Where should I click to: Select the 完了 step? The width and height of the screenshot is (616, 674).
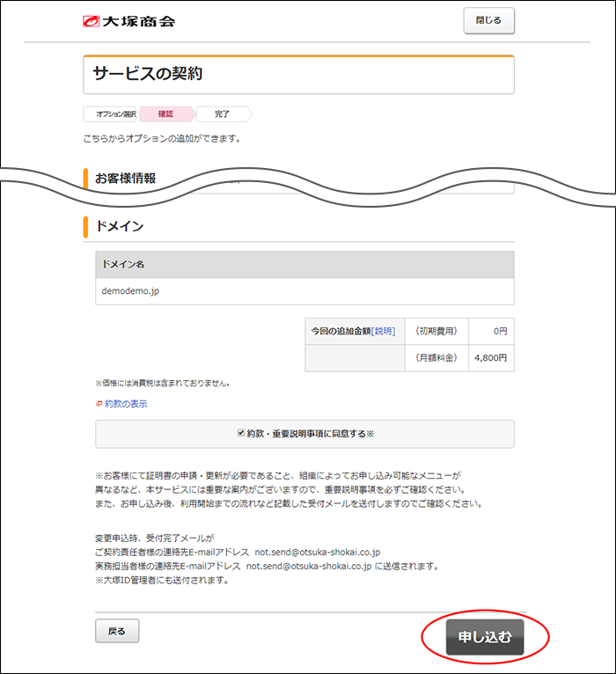pyautogui.click(x=223, y=114)
